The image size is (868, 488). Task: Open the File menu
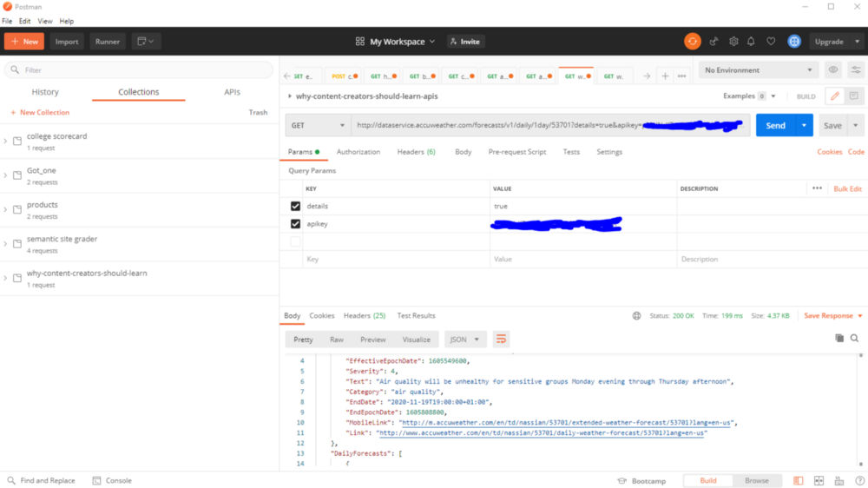7,21
